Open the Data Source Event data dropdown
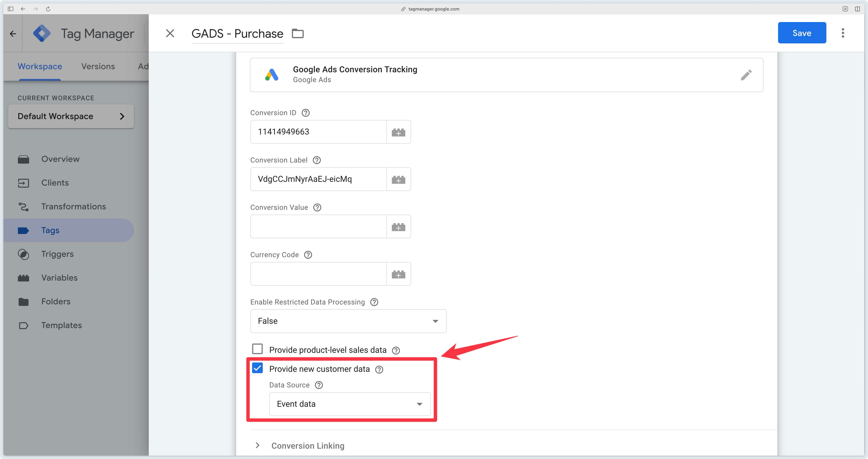Image resolution: width=868 pixels, height=459 pixels. [350, 404]
